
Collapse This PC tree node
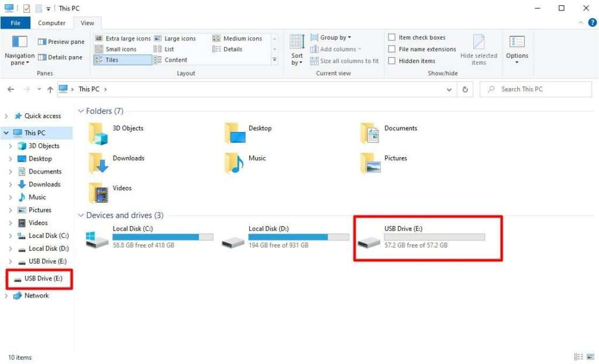point(6,133)
